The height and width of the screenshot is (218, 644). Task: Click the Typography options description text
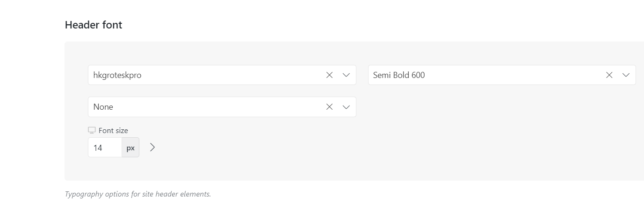[x=138, y=194]
